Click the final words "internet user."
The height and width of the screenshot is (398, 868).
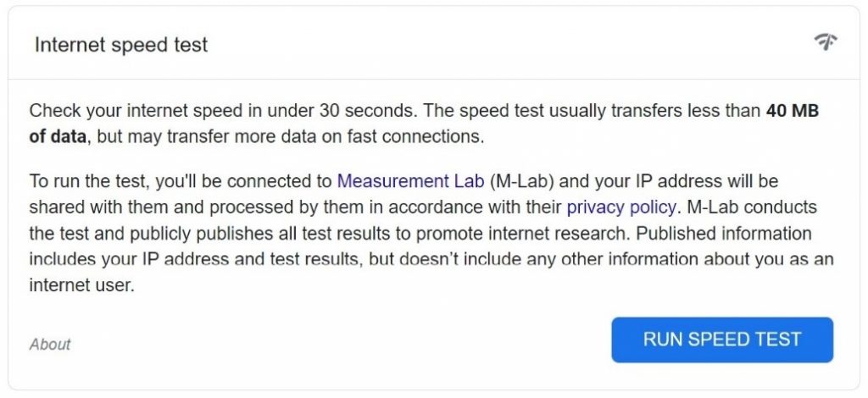click(x=81, y=286)
